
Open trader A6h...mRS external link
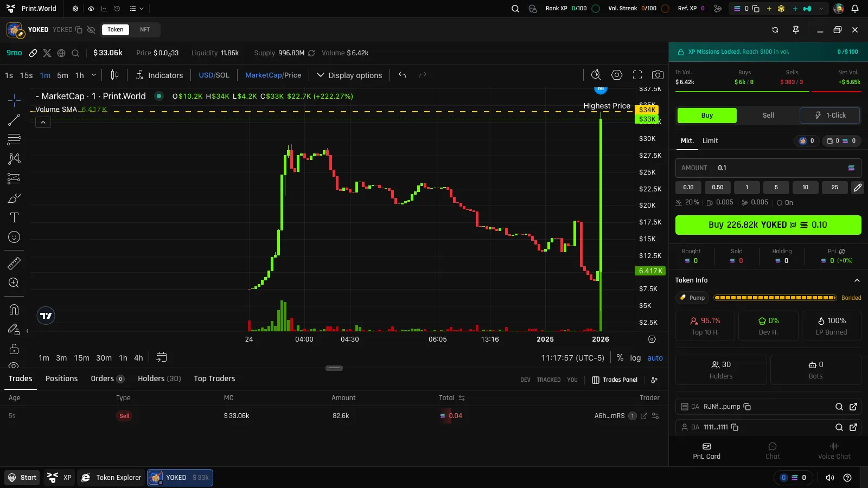click(x=644, y=416)
